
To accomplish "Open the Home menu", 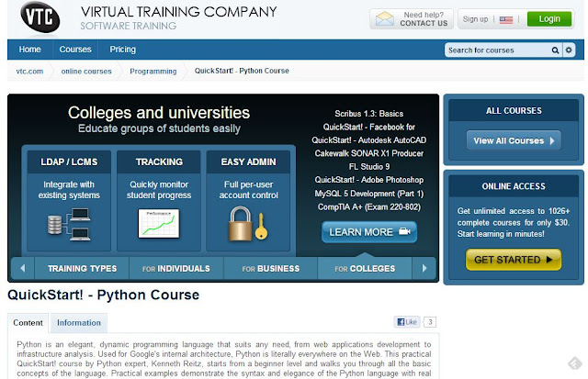I will [x=30, y=50].
